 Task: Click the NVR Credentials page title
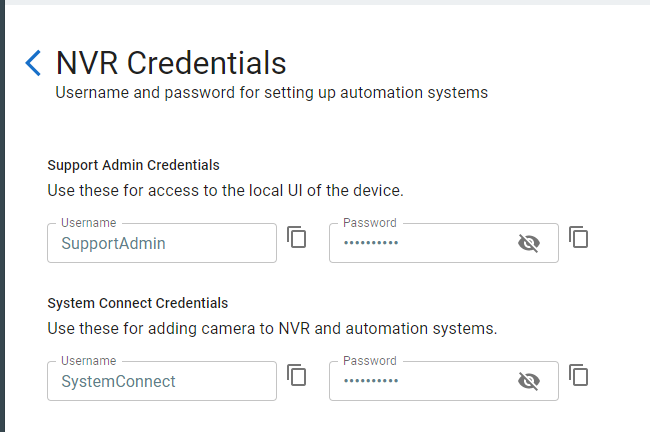(x=171, y=63)
